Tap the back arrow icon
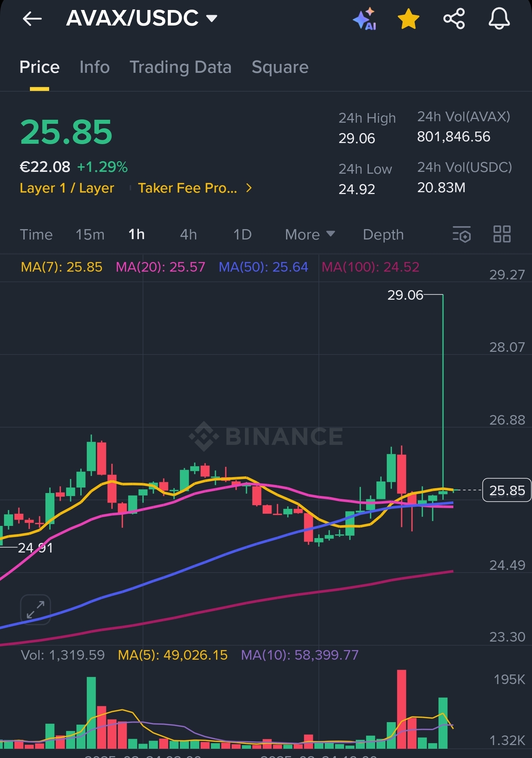 tap(32, 18)
